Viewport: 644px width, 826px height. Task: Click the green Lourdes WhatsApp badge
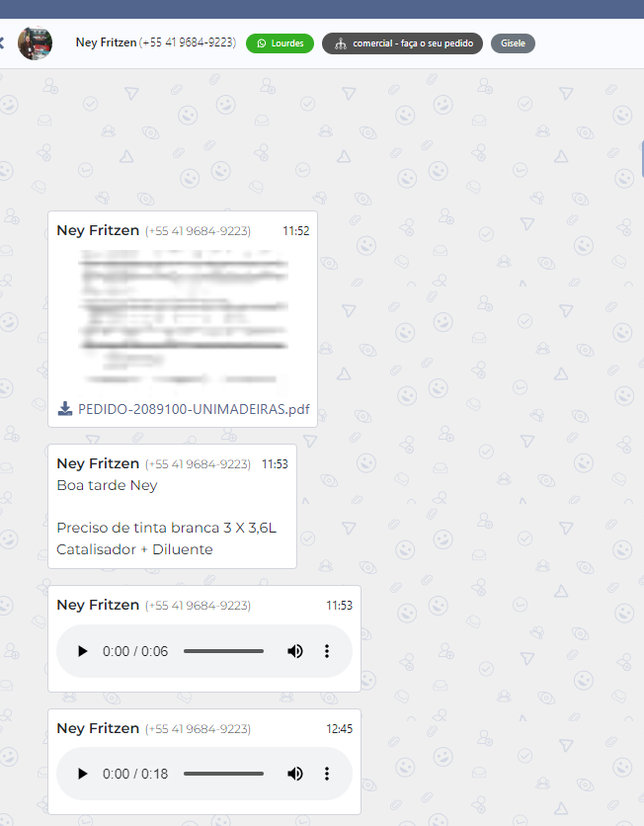pos(280,43)
